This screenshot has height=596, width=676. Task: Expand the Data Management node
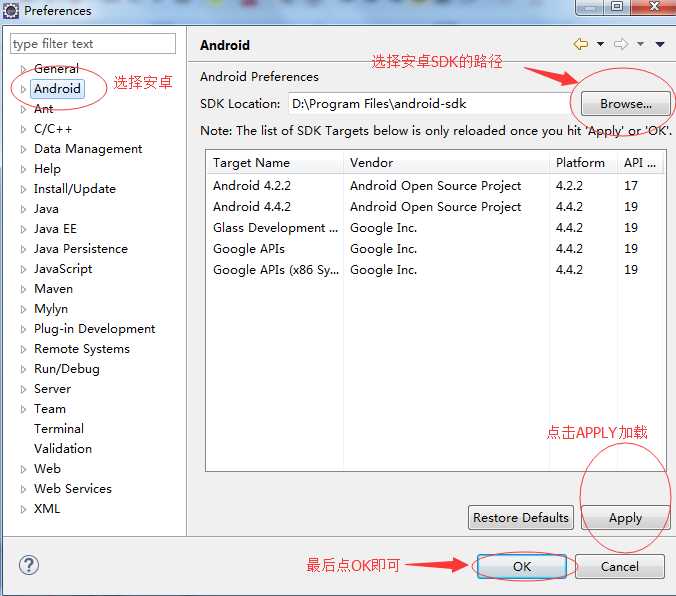(23, 149)
